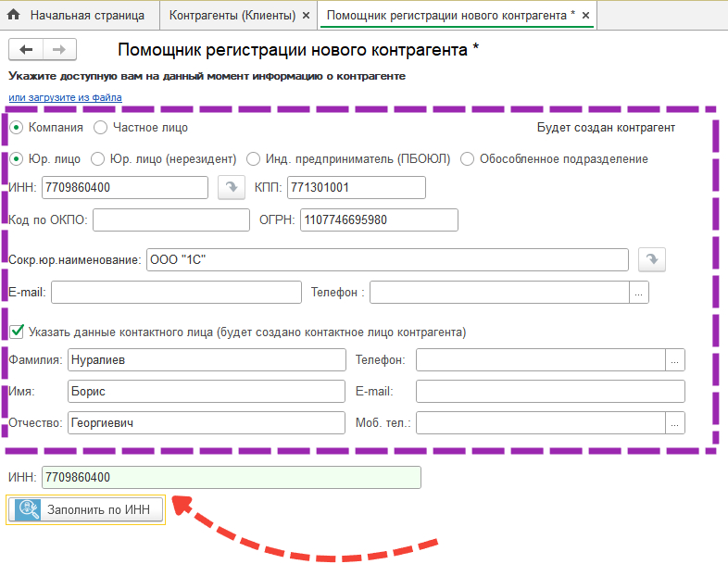Click the contact person E-mail field

[550, 392]
